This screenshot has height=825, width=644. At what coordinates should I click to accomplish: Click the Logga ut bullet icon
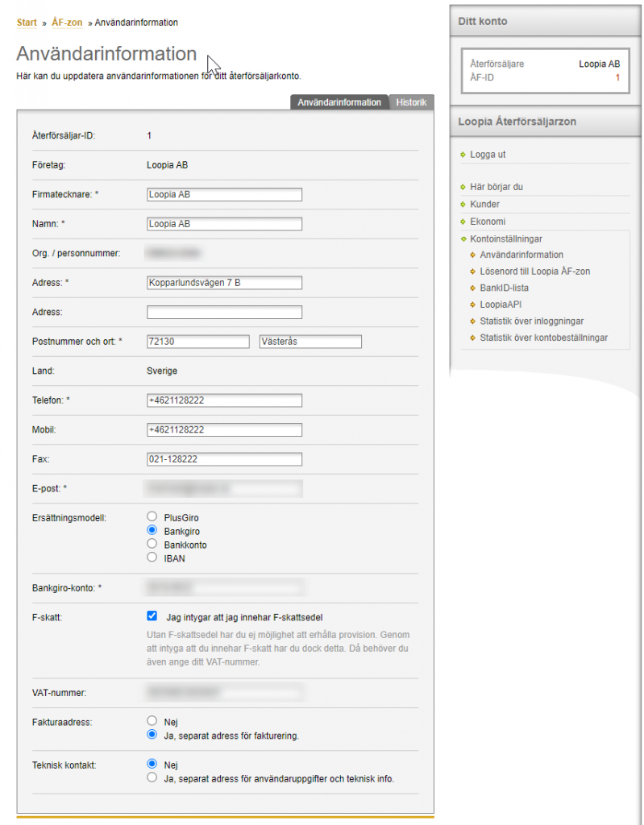tap(463, 155)
